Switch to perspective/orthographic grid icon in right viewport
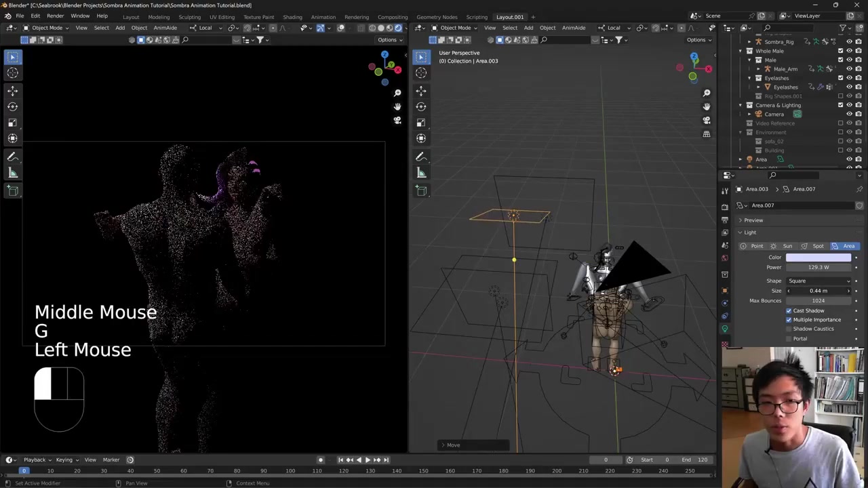The image size is (868, 488). click(707, 134)
